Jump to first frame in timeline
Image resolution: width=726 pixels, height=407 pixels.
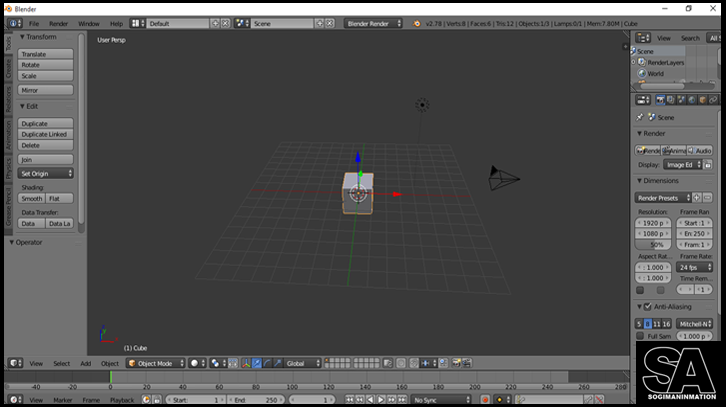tap(350, 400)
